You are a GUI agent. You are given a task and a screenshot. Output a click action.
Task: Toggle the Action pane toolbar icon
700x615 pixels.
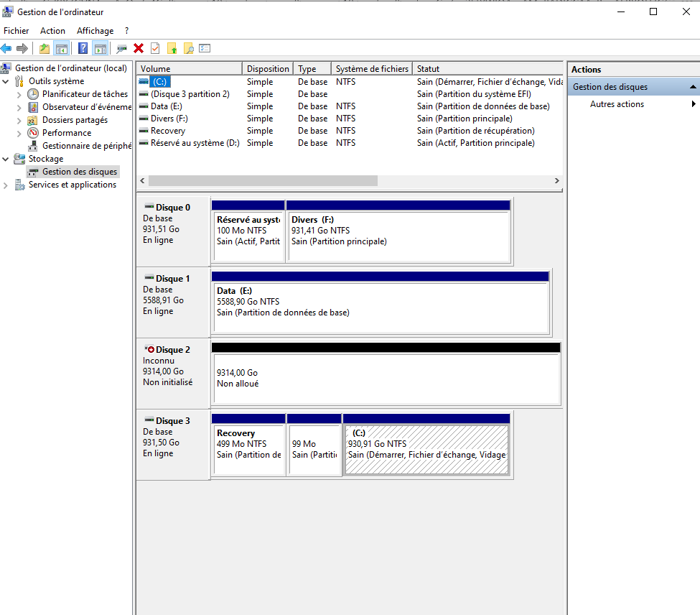point(101,48)
